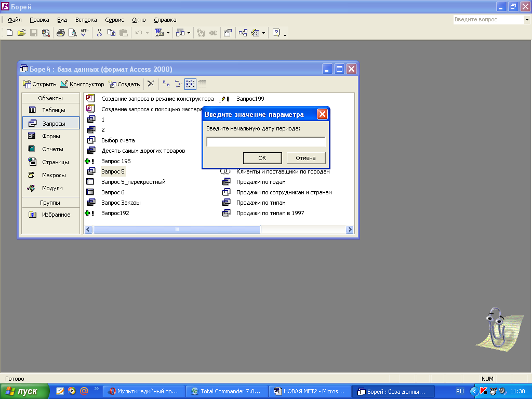Click the Help question mark toolbar icon
Viewport: 532px width, 399px height.
pyautogui.click(x=276, y=33)
